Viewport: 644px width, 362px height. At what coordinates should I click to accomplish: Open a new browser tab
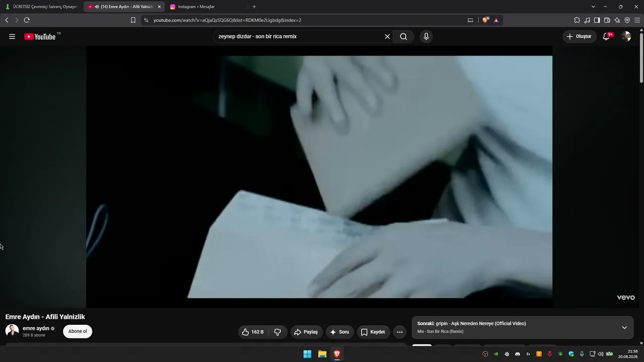pos(254,7)
